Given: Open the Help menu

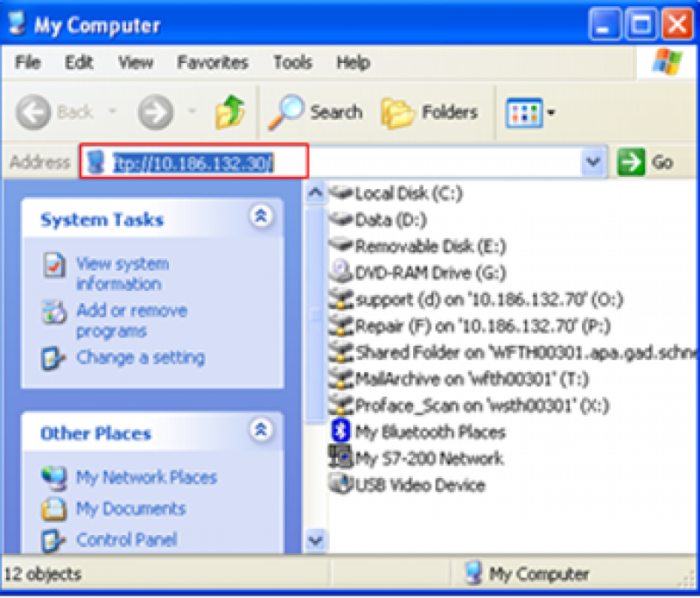Looking at the screenshot, I should point(353,62).
